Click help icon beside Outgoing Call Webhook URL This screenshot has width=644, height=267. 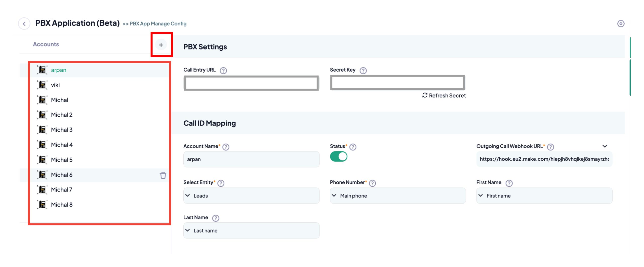[550, 147]
